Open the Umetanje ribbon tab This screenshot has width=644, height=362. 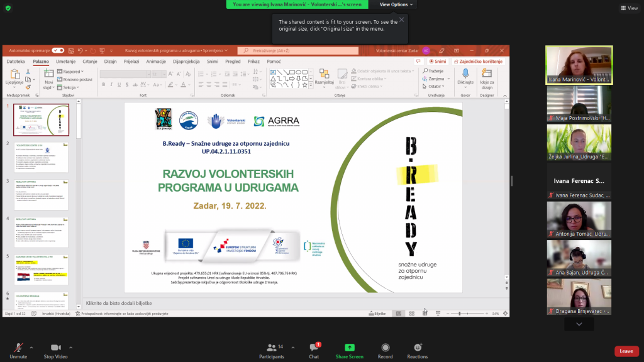coord(65,62)
